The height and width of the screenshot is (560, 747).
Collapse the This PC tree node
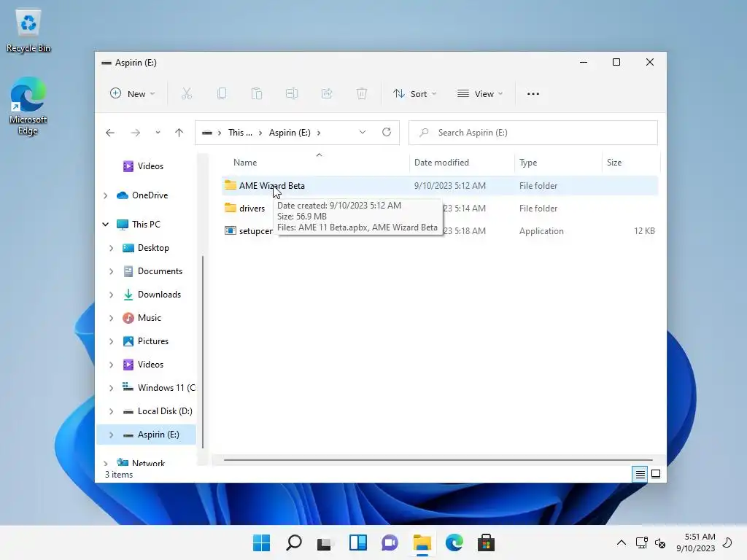tap(106, 225)
